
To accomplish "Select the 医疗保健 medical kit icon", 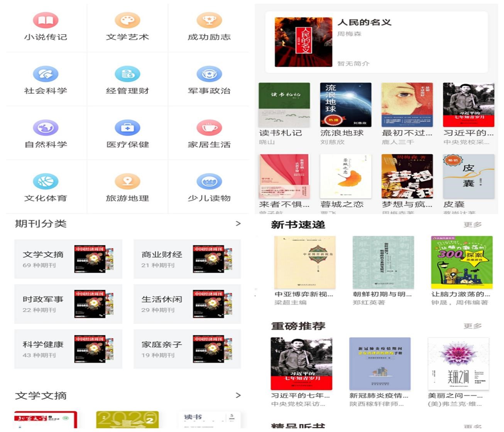I will [127, 128].
